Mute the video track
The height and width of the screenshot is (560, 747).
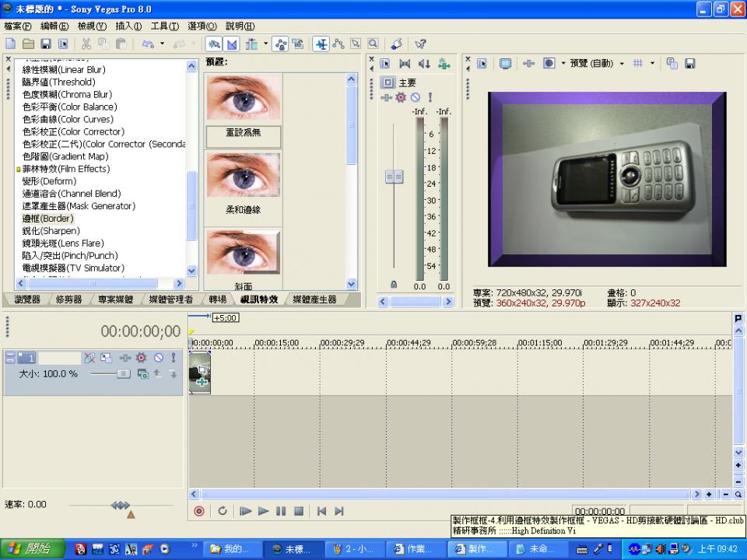click(158, 358)
